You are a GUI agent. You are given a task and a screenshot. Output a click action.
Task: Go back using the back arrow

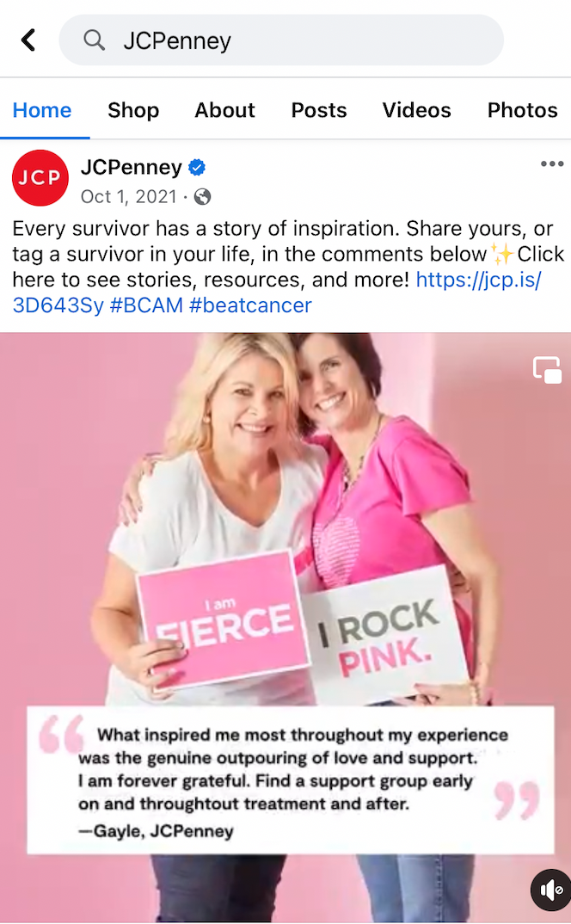point(28,40)
